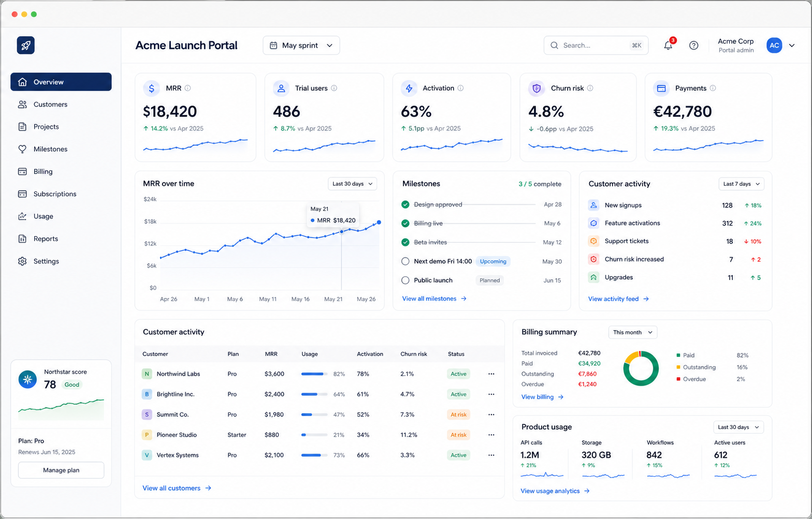
Task: Click the AC user avatar
Action: tap(774, 46)
